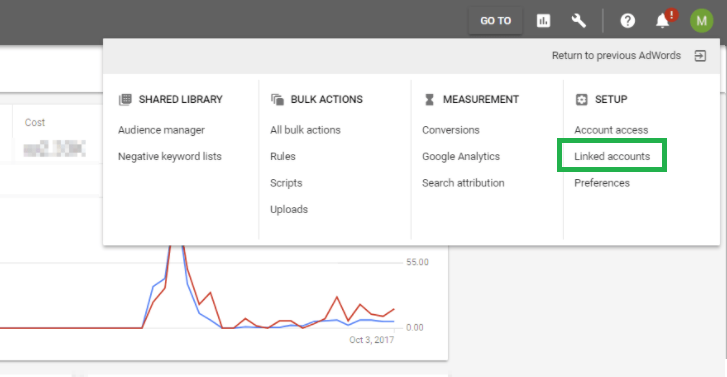The width and height of the screenshot is (727, 377).
Task: Open the Reports bar-chart icon
Action: tap(543, 21)
